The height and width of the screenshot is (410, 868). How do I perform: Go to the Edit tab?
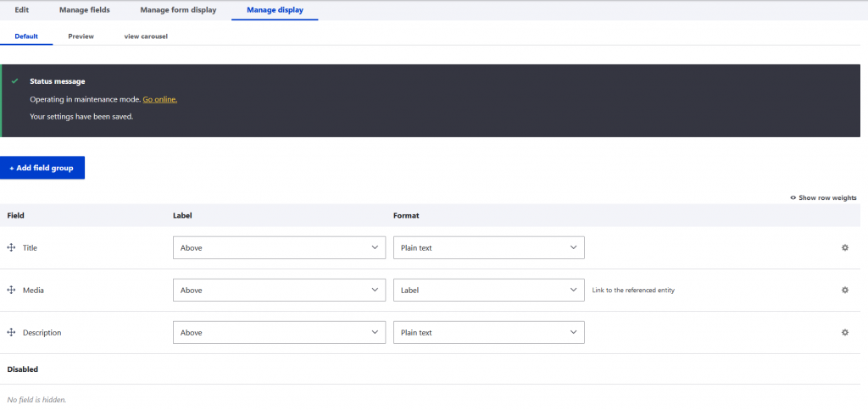pos(22,10)
